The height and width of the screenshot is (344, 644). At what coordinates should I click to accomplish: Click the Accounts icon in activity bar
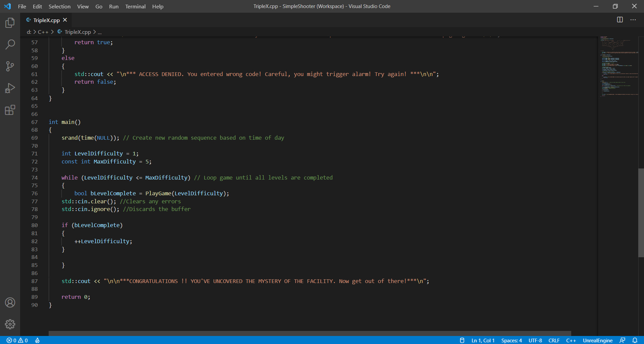tap(10, 302)
